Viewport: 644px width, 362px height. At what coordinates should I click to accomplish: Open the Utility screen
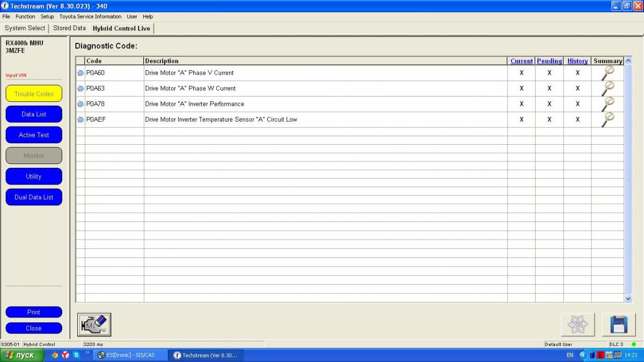34,176
